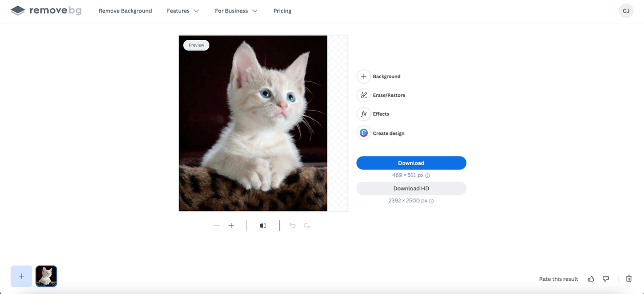Click the Effects label
This screenshot has width=644, height=294.
(x=381, y=114)
